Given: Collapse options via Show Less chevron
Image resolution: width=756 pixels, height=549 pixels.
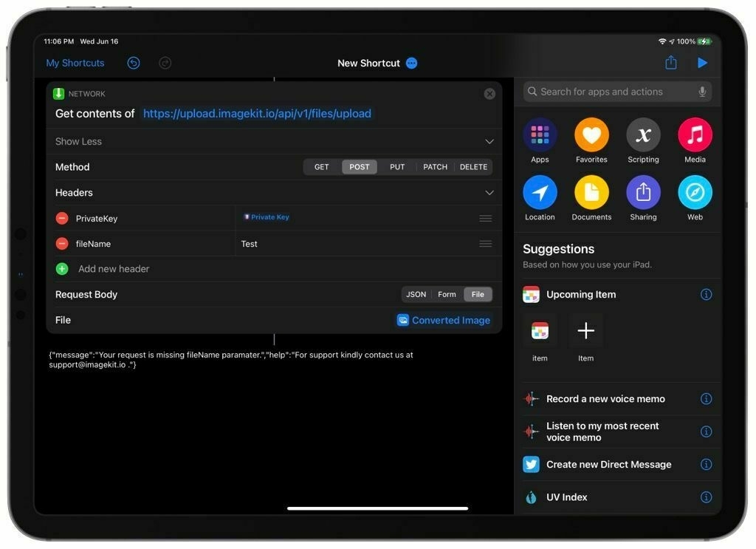Looking at the screenshot, I should tap(489, 142).
